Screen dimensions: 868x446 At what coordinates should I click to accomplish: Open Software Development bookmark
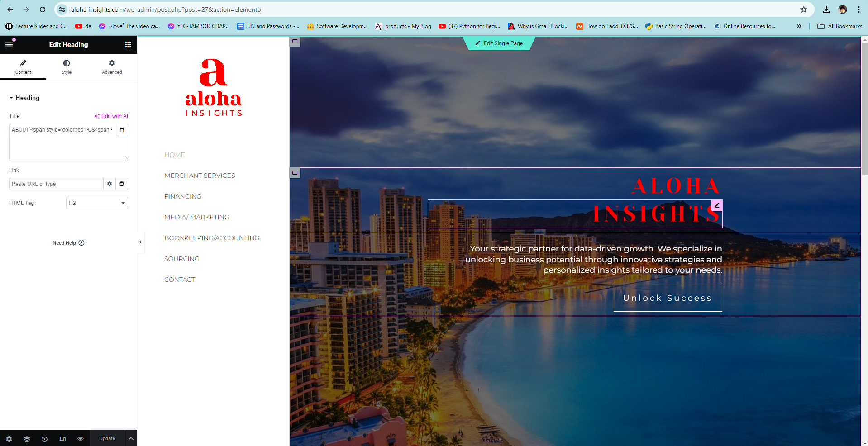tap(337, 26)
